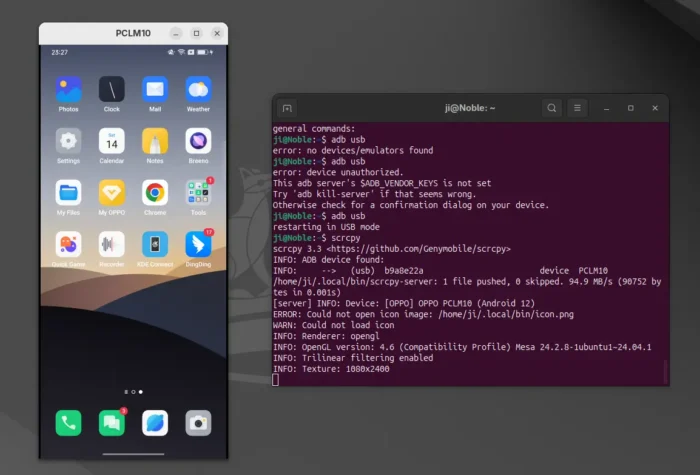Launch the Quick Game app

pos(68,245)
